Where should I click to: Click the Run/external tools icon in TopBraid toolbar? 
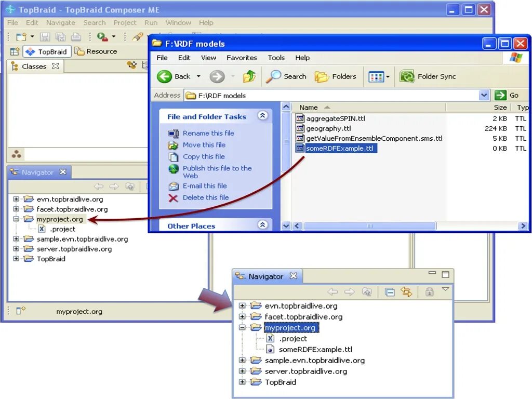tap(102, 37)
